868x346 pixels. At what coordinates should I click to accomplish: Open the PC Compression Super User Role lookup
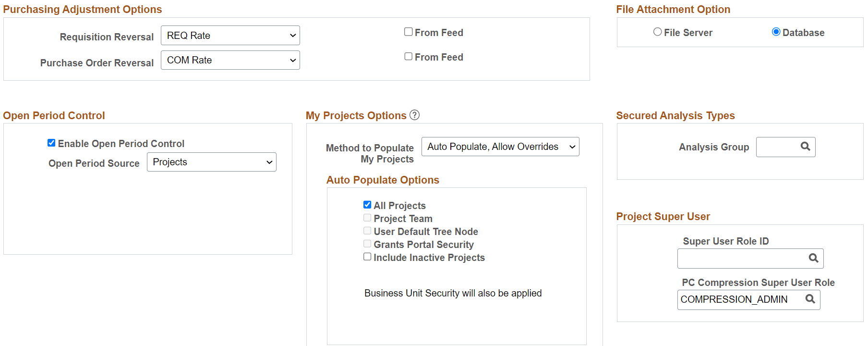810,299
